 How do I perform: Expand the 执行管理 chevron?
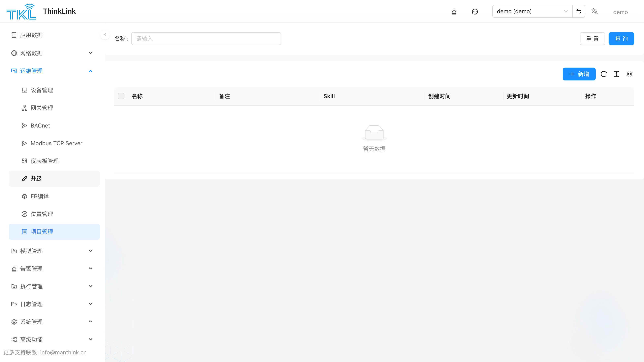(x=91, y=286)
